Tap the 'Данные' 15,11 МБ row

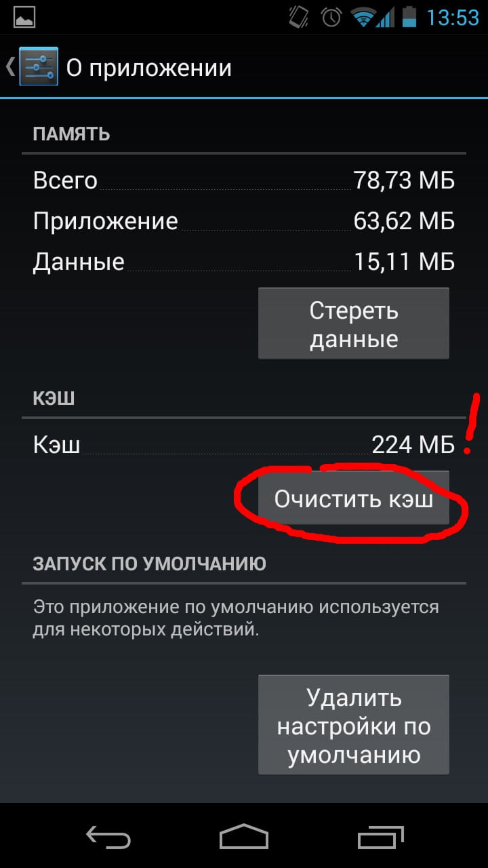[244, 262]
